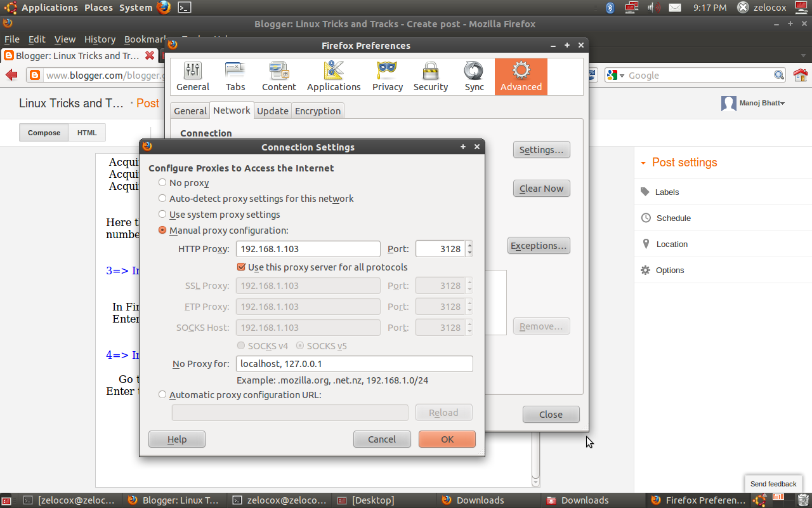Open the History menu in Firefox
This screenshot has width=812, height=508.
[100, 39]
